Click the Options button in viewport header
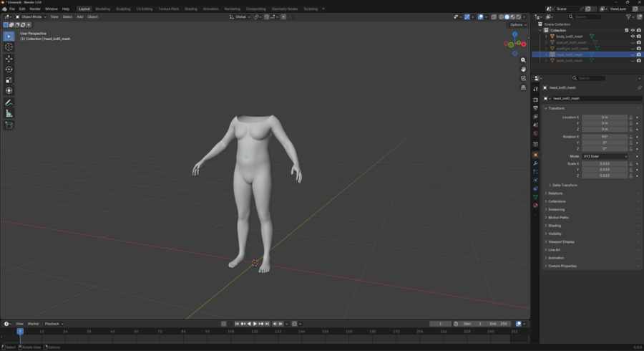Image resolution: width=644 pixels, height=351 pixels. (x=518, y=24)
